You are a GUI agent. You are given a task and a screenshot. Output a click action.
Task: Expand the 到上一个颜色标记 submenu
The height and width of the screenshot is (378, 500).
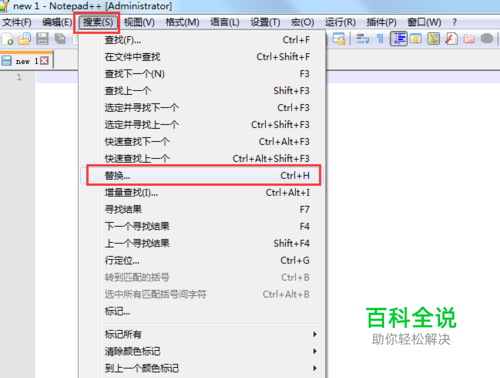coord(203,368)
